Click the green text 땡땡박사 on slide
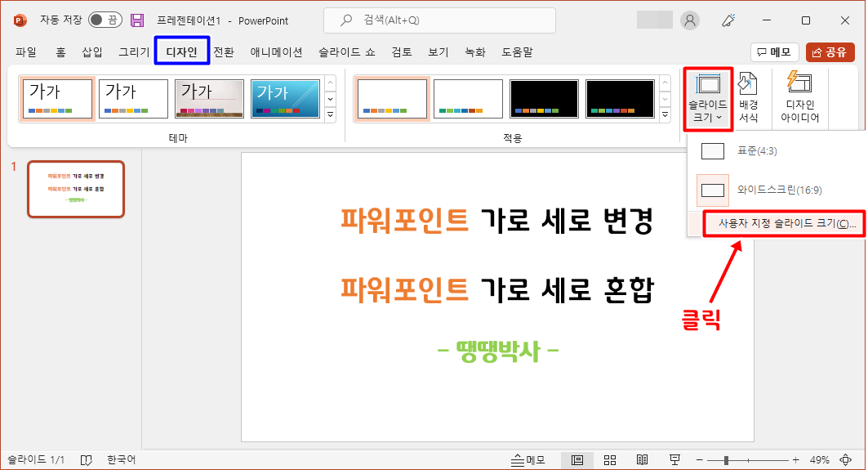Image resolution: width=868 pixels, height=470 pixels. pyautogui.click(x=497, y=351)
